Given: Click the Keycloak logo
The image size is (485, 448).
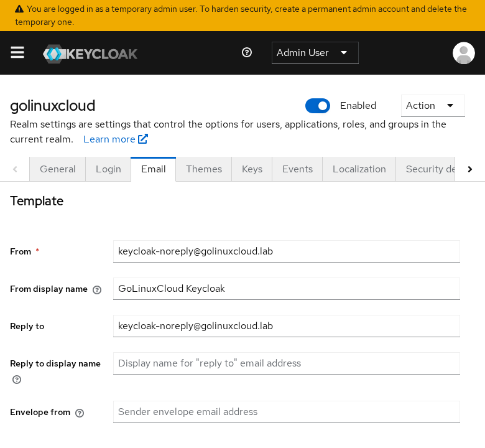Looking at the screenshot, I should (90, 54).
